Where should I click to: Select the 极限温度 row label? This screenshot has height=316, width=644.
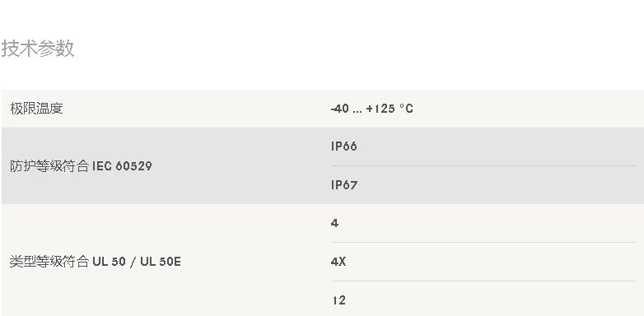coord(36,109)
